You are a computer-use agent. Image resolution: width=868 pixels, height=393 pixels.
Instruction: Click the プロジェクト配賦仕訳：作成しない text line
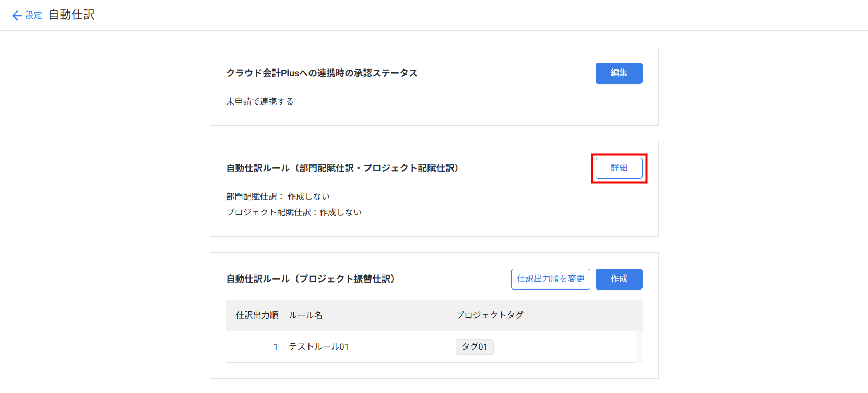tap(293, 212)
